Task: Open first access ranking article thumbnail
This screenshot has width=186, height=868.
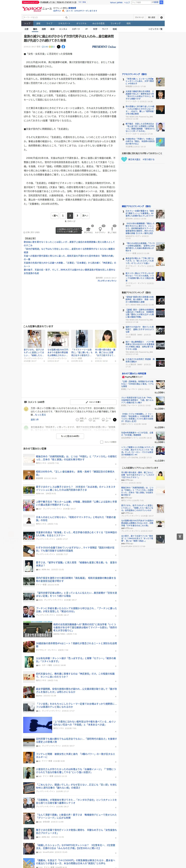Action: pos(160,82)
